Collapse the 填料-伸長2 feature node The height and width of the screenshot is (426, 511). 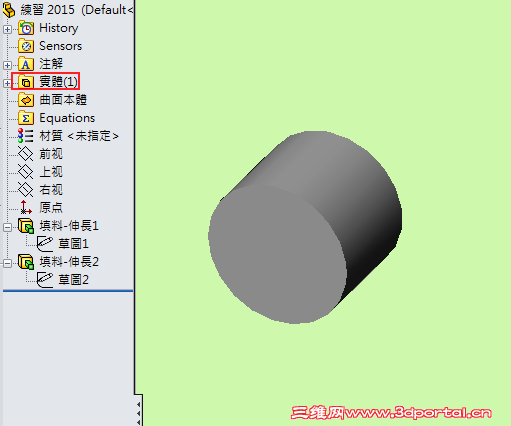point(7,264)
